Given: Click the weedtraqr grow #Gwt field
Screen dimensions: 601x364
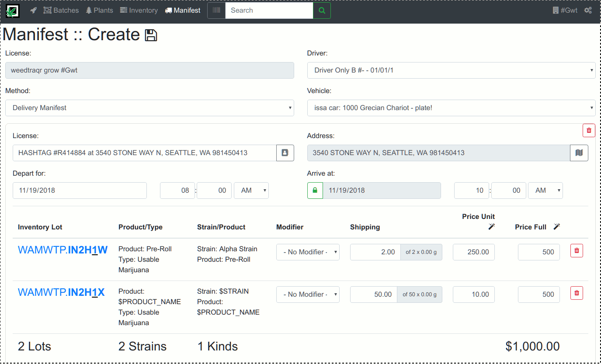Looking at the screenshot, I should click(x=149, y=70).
